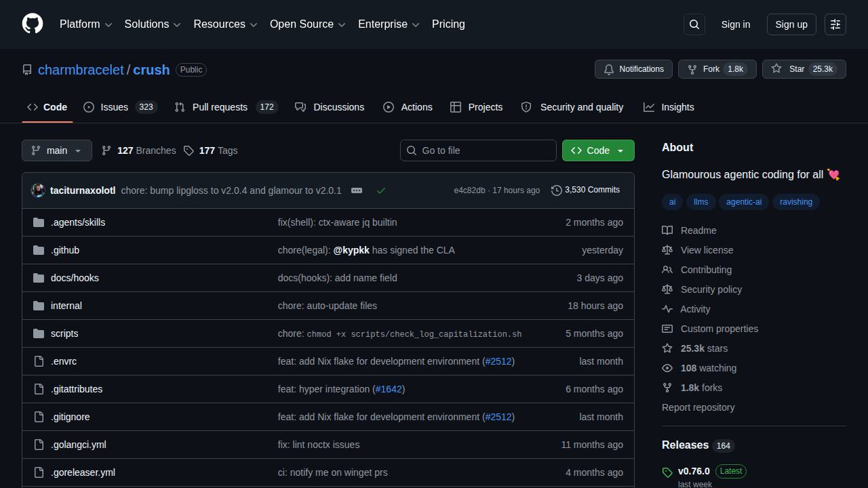This screenshot has width=868, height=488.
Task: Click taciturnaxolotl's avatar image
Action: [38, 190]
